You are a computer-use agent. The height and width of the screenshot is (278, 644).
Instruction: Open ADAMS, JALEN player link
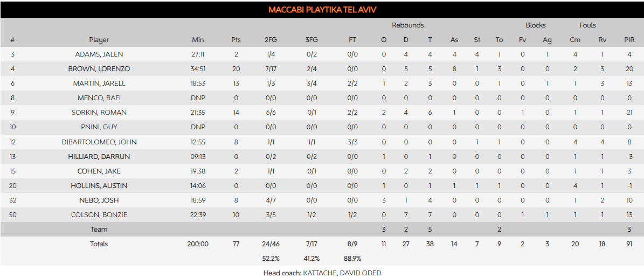coord(99,54)
